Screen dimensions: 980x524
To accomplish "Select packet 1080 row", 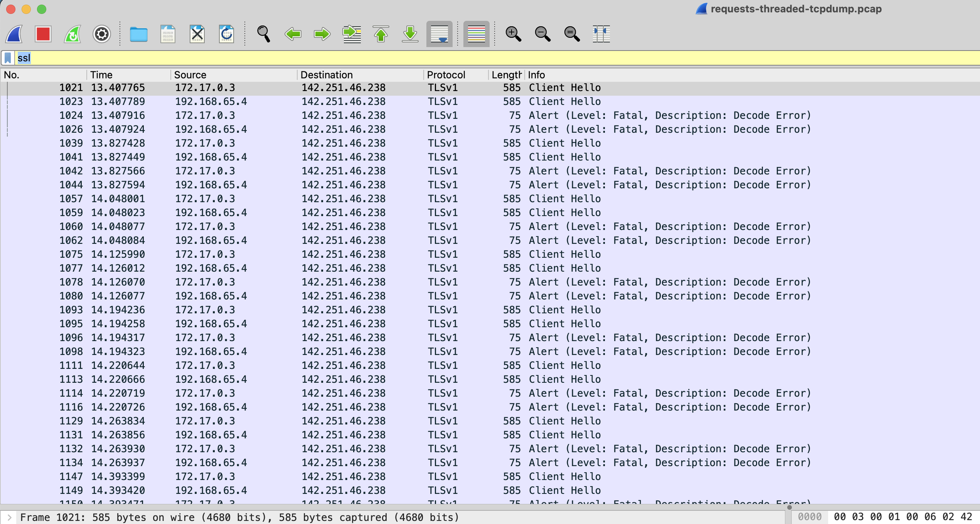I will point(490,296).
